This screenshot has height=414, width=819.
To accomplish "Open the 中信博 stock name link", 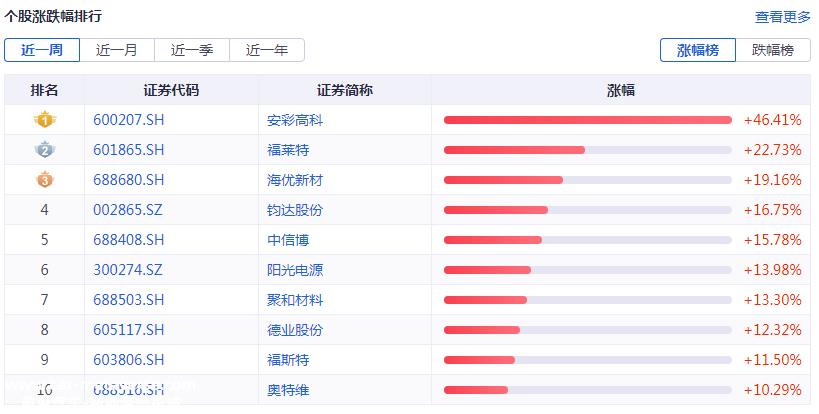I will (x=288, y=240).
